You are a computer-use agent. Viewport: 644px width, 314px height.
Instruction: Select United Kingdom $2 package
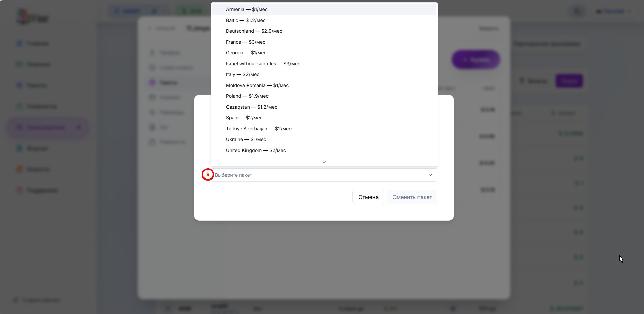tap(256, 150)
